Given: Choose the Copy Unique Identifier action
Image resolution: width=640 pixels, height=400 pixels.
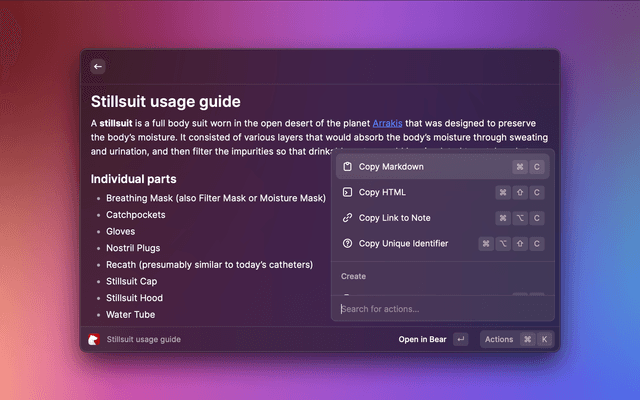Looking at the screenshot, I should coord(403,243).
